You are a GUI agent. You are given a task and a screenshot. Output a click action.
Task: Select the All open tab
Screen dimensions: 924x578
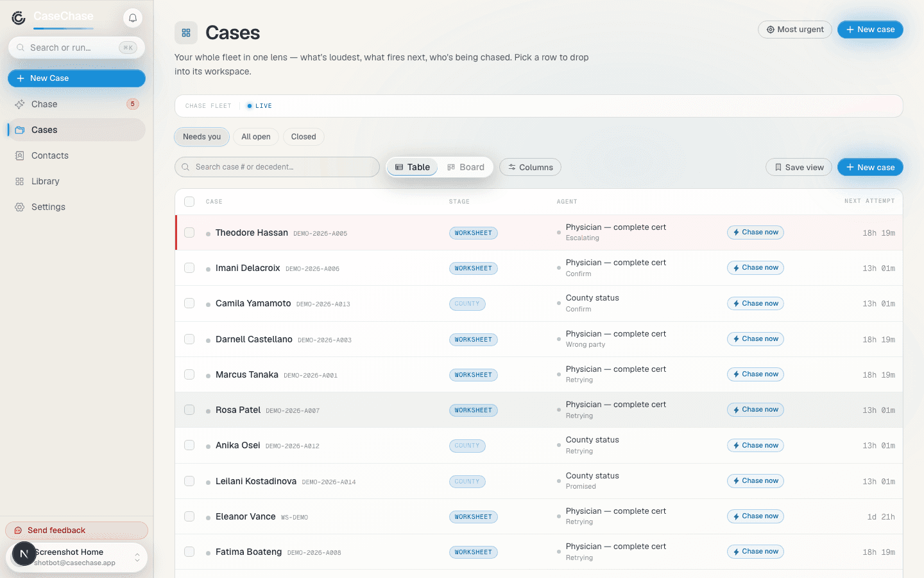pos(256,137)
